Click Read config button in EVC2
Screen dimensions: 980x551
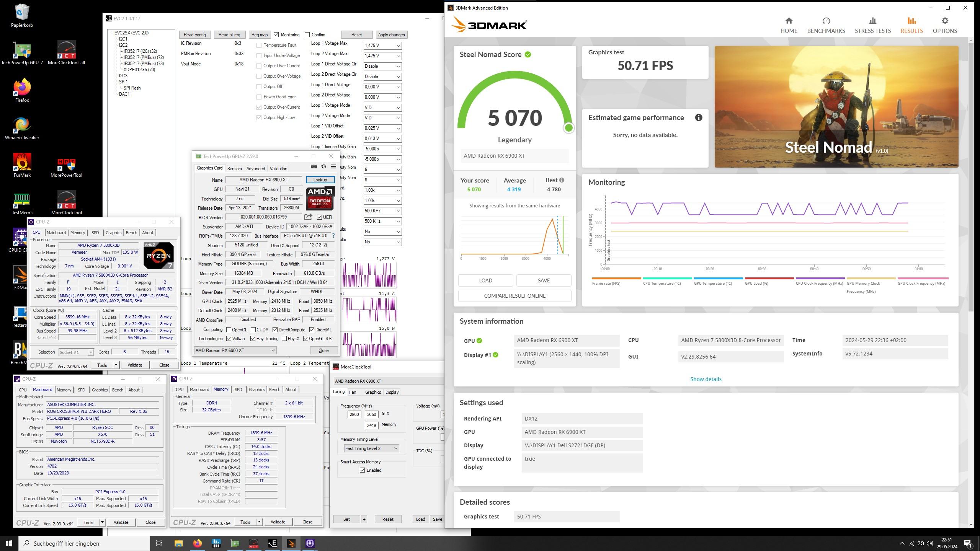[194, 35]
